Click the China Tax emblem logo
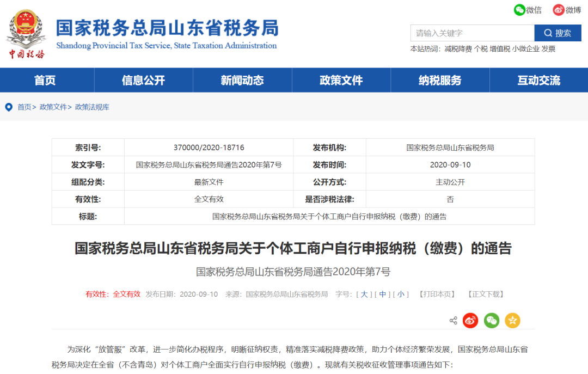This screenshot has height=374, width=588. (26, 34)
